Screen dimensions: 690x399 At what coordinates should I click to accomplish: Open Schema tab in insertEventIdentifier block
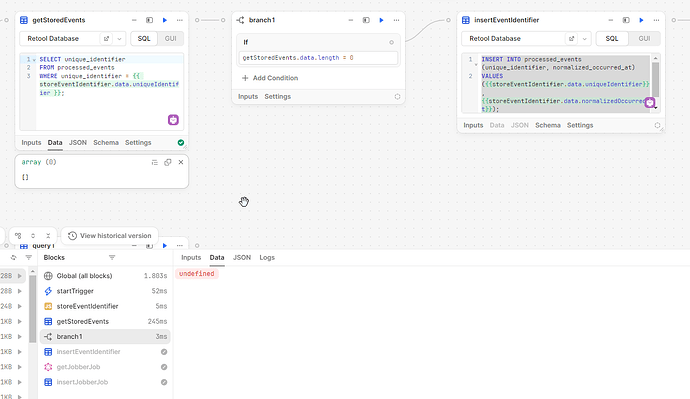547,125
